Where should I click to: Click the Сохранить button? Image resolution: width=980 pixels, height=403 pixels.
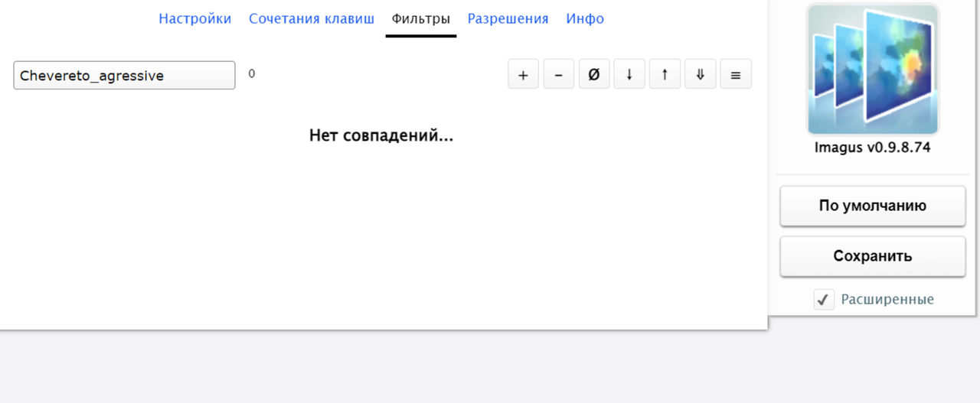tap(873, 256)
